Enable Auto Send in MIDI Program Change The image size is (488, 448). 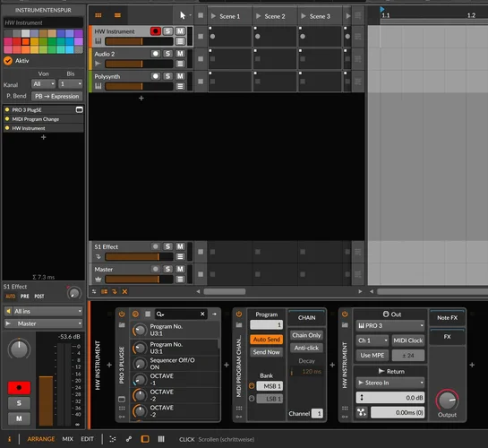point(267,340)
